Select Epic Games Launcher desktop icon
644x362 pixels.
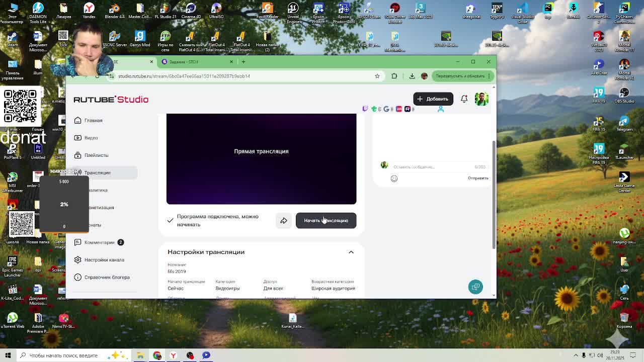pyautogui.click(x=13, y=266)
